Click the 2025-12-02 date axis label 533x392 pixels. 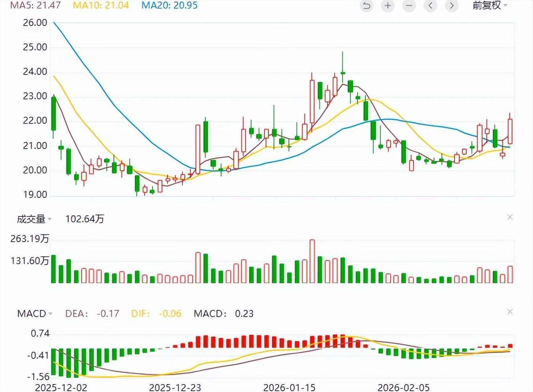pyautogui.click(x=61, y=388)
